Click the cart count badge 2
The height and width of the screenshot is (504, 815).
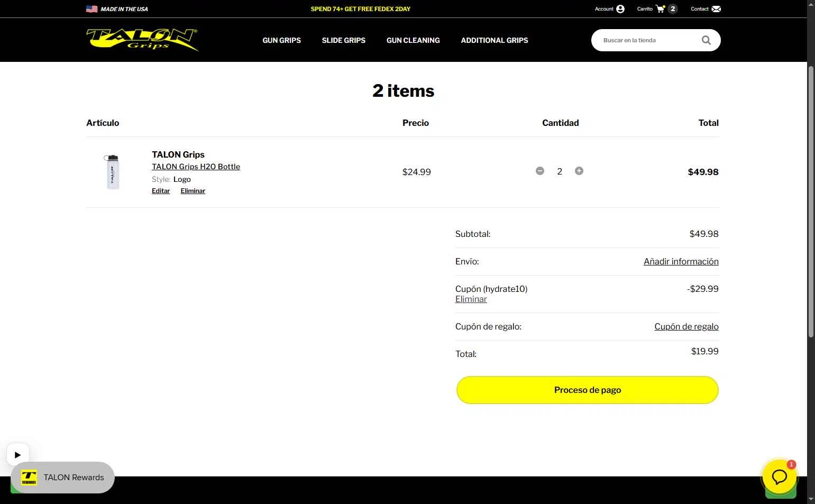[673, 9]
